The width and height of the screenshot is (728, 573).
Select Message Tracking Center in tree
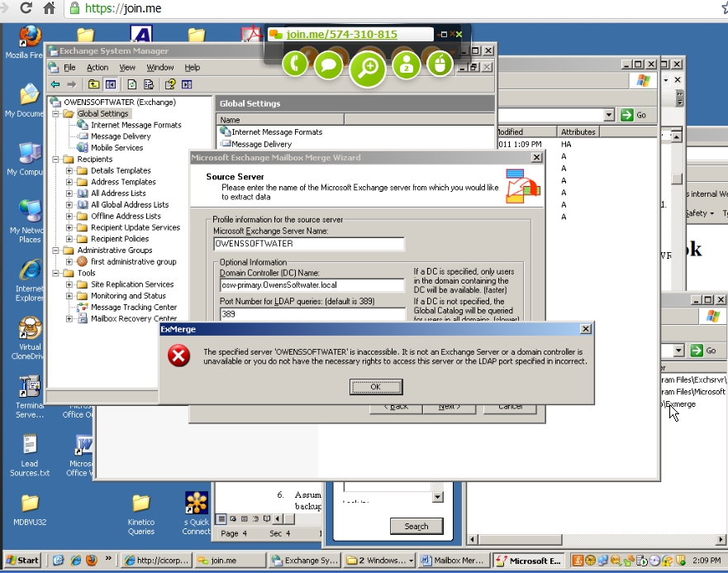[133, 308]
